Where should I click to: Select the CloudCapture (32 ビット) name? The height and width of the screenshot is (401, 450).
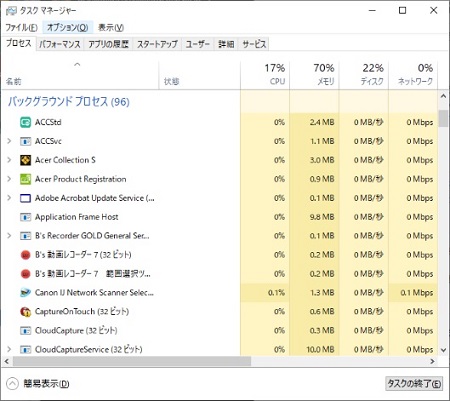click(76, 331)
